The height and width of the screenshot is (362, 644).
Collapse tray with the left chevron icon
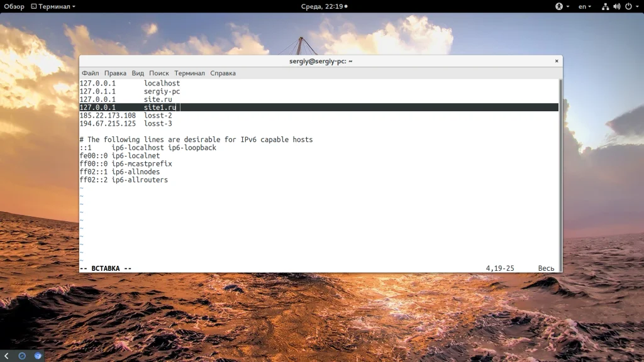pyautogui.click(x=6, y=356)
